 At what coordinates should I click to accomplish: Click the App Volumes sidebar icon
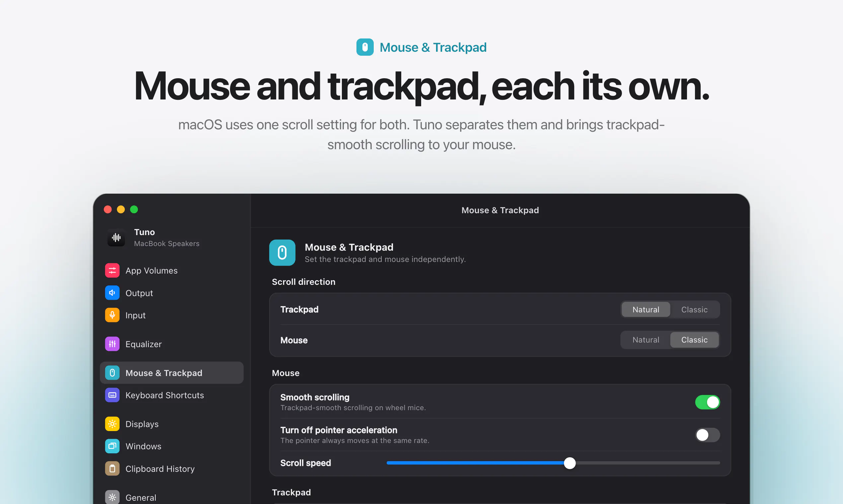point(112,270)
